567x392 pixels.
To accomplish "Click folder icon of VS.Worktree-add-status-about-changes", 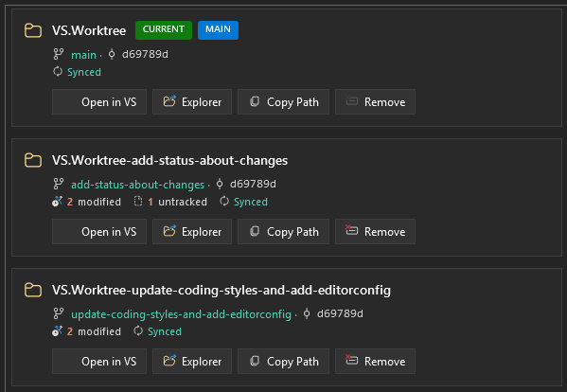I will click(33, 160).
